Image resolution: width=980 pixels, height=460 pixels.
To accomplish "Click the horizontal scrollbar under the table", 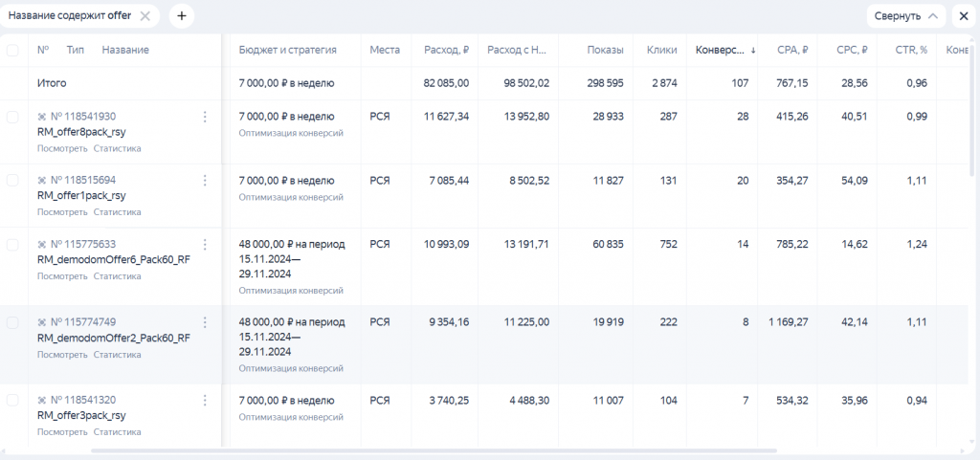I will 434,450.
